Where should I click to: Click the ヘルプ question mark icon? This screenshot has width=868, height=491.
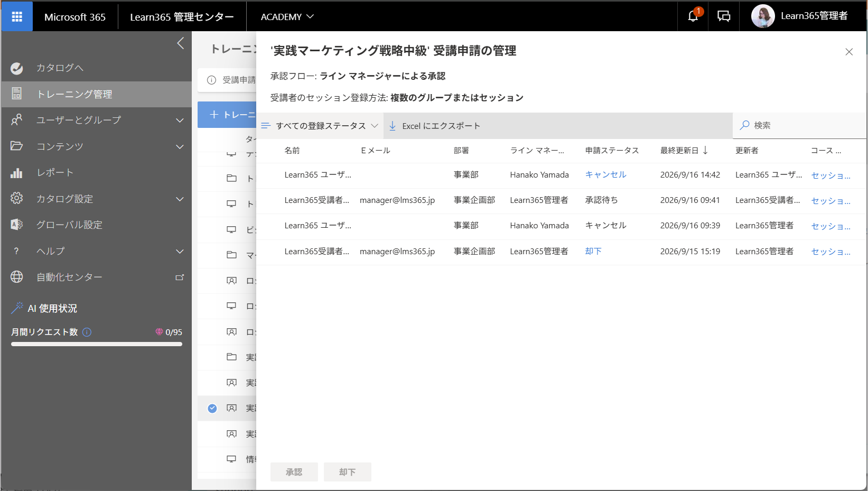coord(16,251)
